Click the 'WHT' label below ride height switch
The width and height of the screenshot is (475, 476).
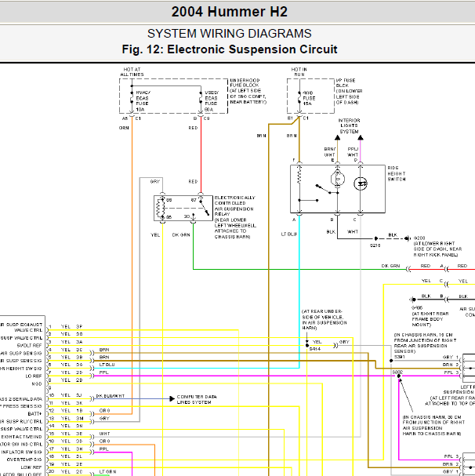pos(353,232)
